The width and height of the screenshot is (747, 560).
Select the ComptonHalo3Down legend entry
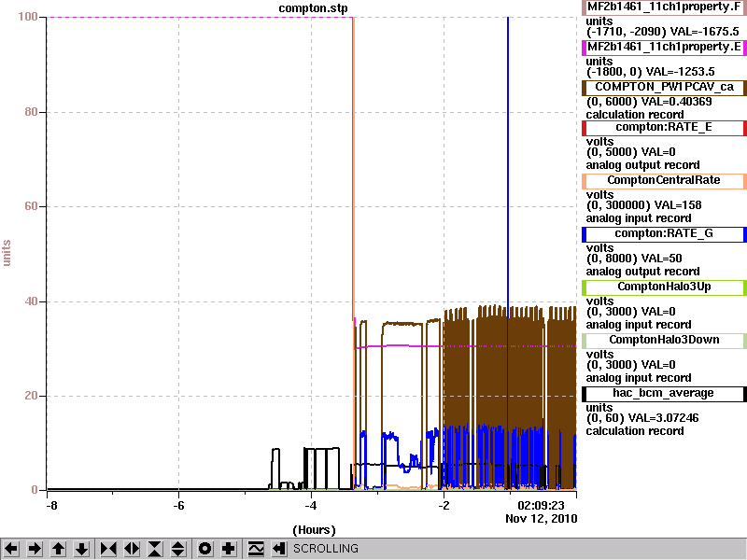pyautogui.click(x=664, y=340)
